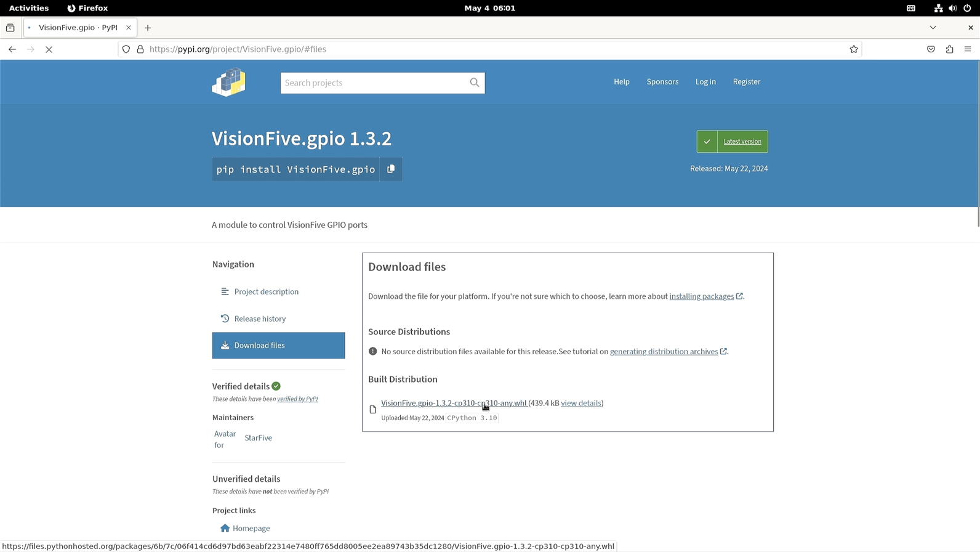This screenshot has height=552, width=980.
Task: Click the search magnifier icon
Action: point(474,83)
